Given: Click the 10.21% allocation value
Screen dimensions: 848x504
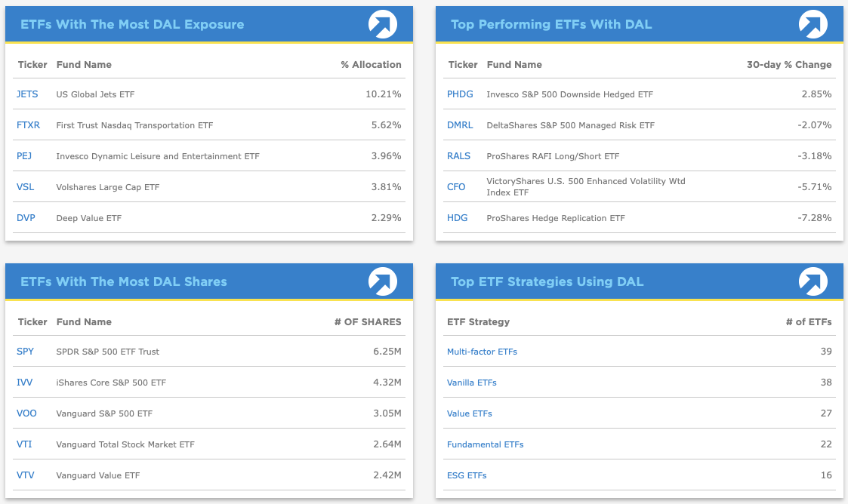Looking at the screenshot, I should 384,94.
